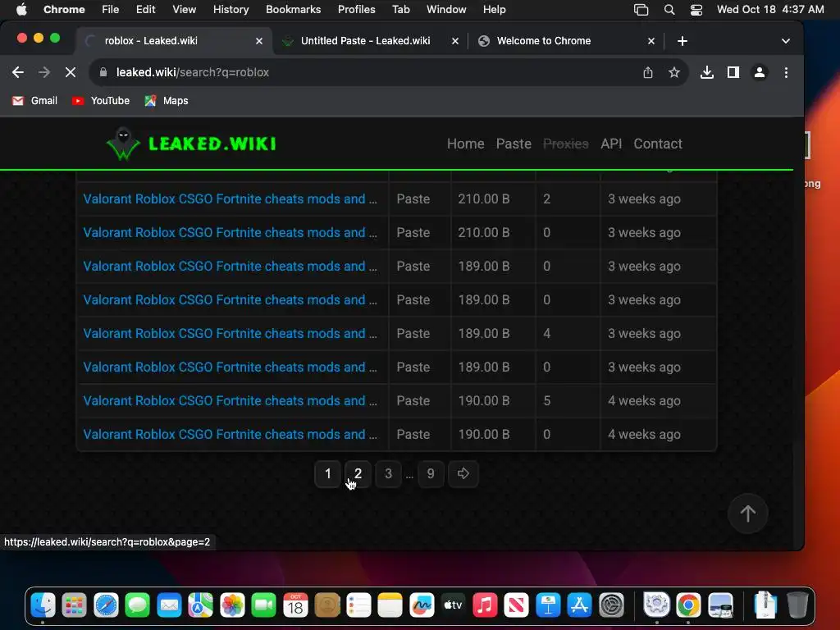This screenshot has height=630, width=840.
Task: Launch Safari from the Dock
Action: point(106,605)
